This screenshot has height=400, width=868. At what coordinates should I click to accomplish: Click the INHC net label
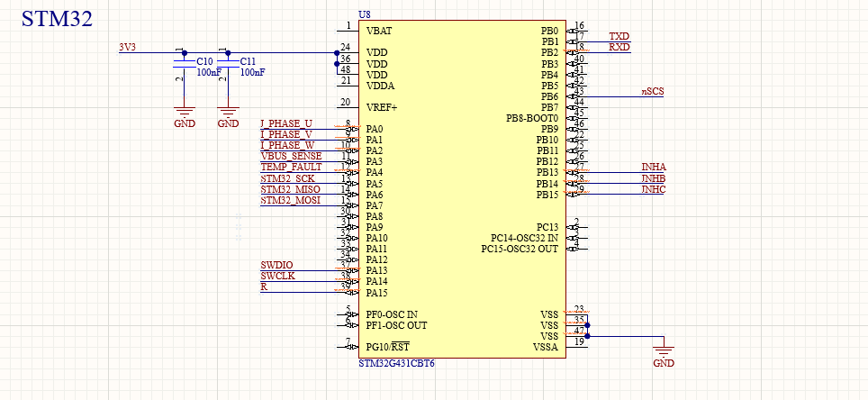coord(654,189)
